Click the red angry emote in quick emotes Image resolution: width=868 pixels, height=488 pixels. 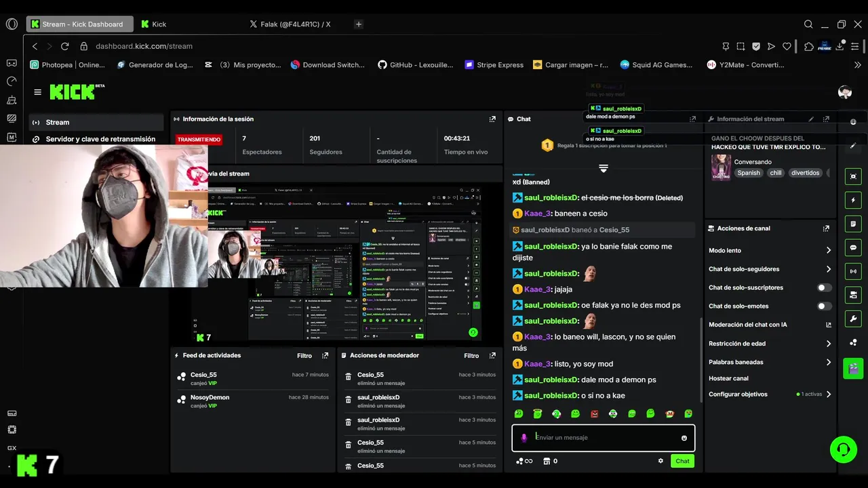pos(594,413)
